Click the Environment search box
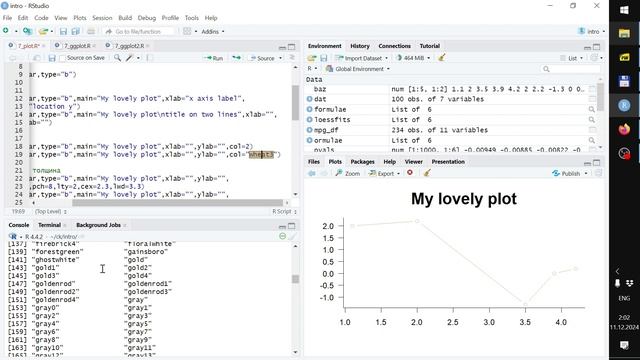Screen dimensions: 640x360 [x=571, y=69]
